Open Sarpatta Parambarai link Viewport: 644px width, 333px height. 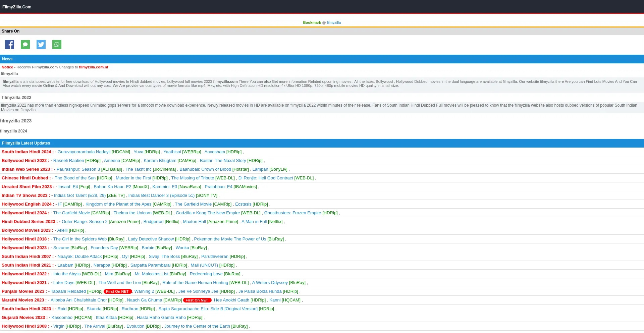pos(151,265)
